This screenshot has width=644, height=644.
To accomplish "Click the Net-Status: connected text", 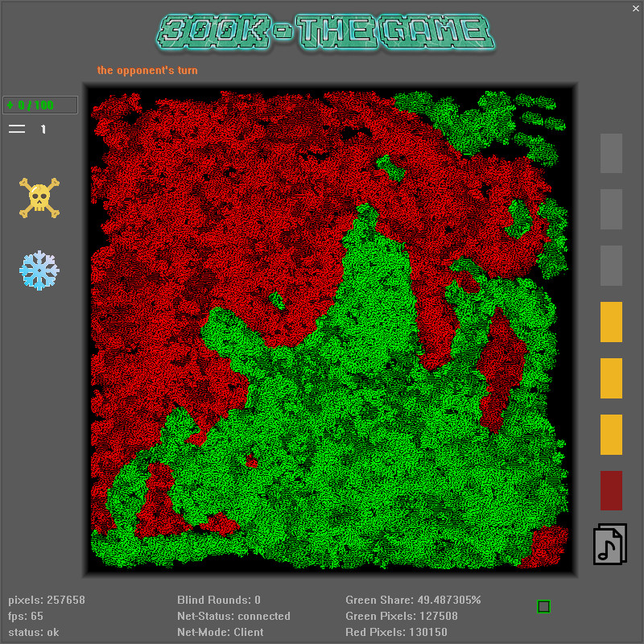I will pos(233,616).
